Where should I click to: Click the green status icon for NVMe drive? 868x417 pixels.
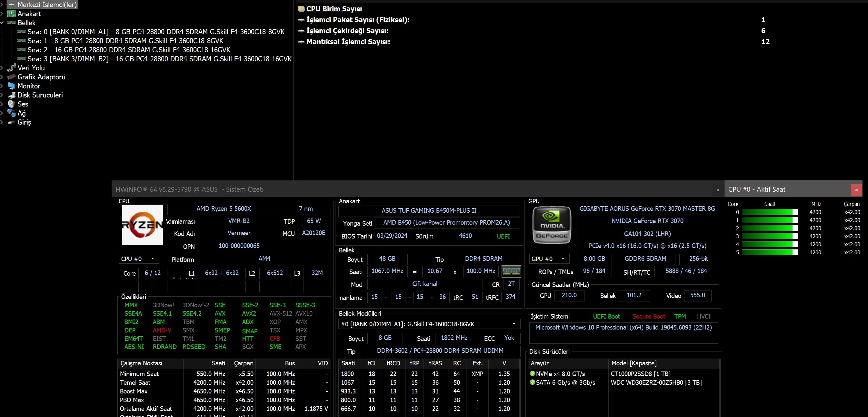(x=533, y=373)
